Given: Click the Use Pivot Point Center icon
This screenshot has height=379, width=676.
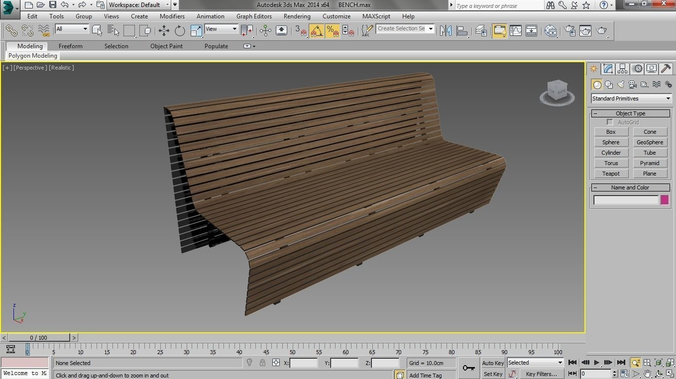Looking at the screenshot, I should (x=247, y=31).
